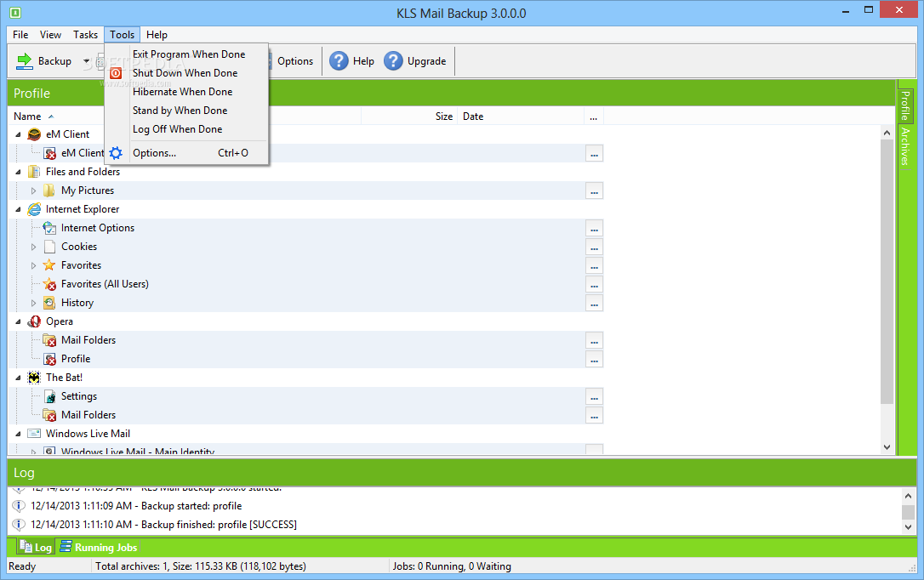Screen dimensions: 924x580
Task: Click the log panel scroll up arrow
Action: (x=908, y=496)
